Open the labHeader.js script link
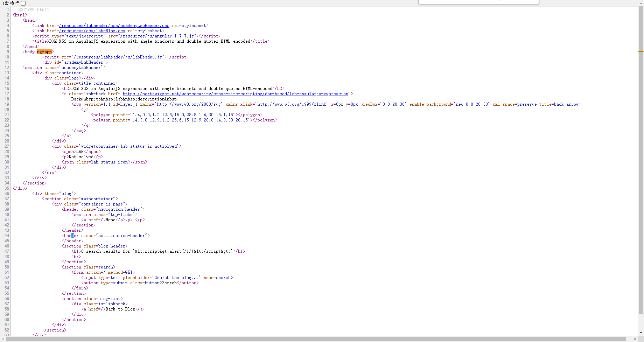This screenshot has width=644, height=342. [x=118, y=57]
